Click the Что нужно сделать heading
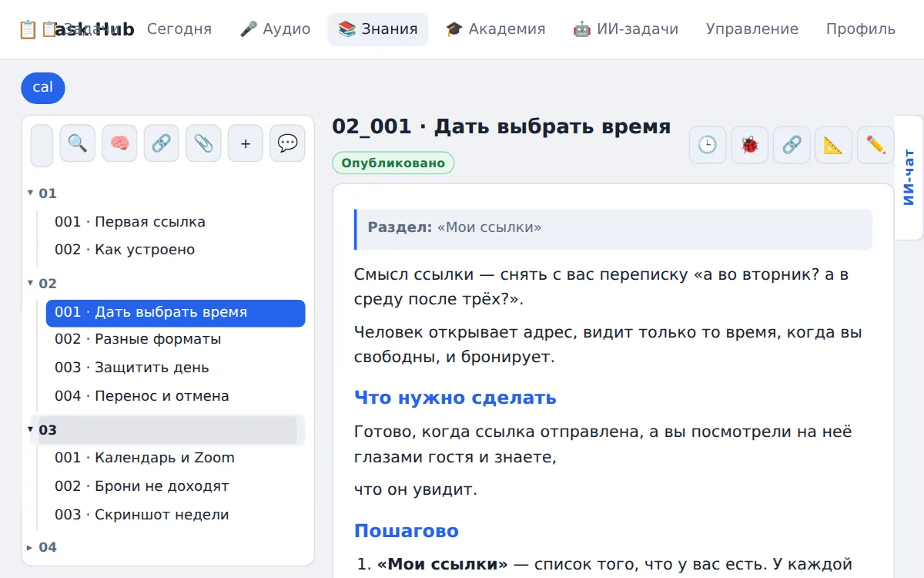The image size is (924, 578). pyautogui.click(x=455, y=398)
